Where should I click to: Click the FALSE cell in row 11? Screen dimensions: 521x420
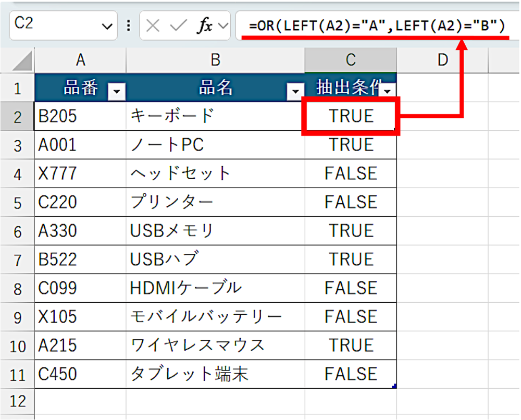351,374
